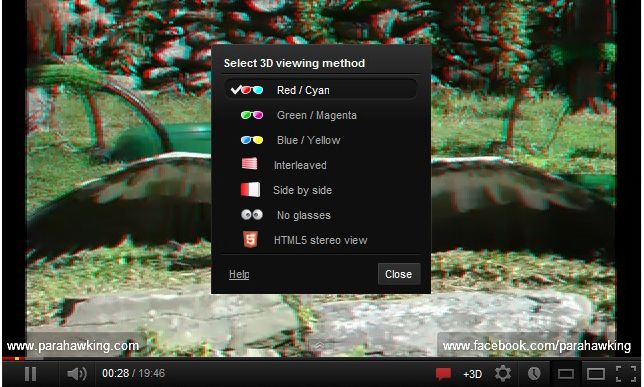Click the www.facebook.com/parahawking caption text

click(536, 346)
